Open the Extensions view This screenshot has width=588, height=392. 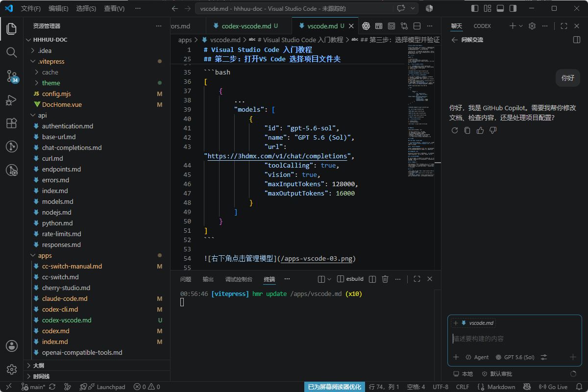[12, 123]
